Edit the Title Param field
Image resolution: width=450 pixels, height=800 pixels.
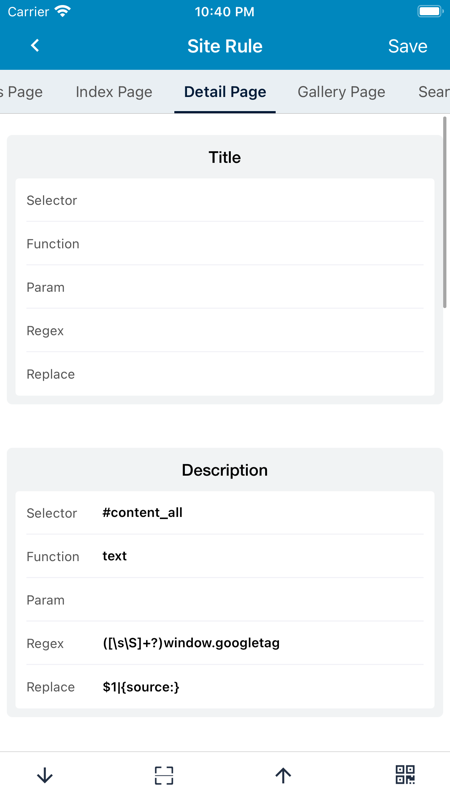tap(225, 287)
